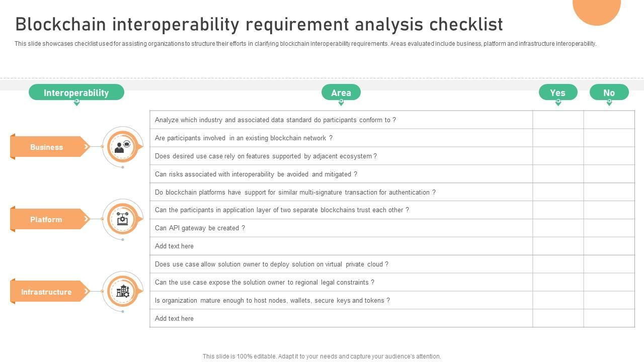
Task: Check Yes cell for regional legal constraints
Action: pyautogui.click(x=558, y=282)
